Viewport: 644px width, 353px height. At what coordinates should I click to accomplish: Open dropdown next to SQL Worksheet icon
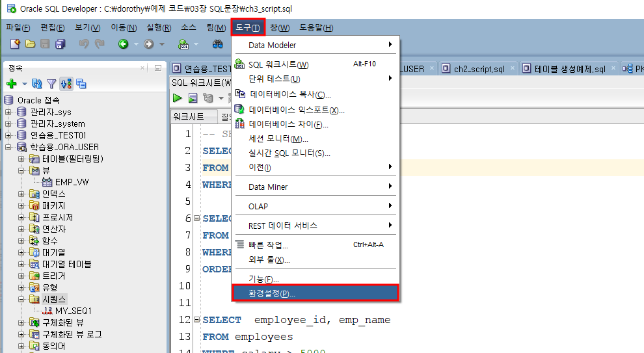tap(196, 44)
